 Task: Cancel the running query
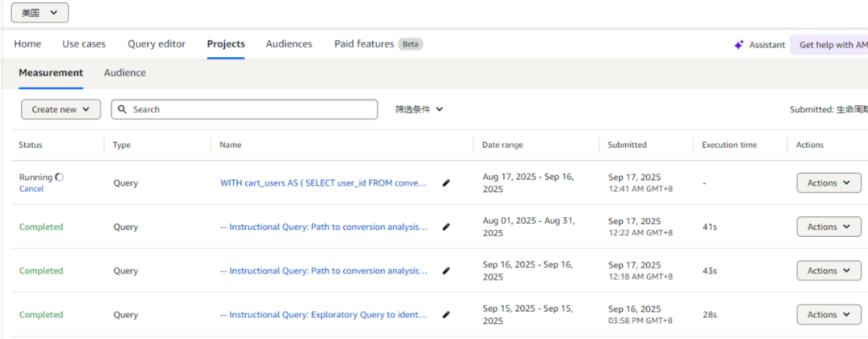coord(31,189)
